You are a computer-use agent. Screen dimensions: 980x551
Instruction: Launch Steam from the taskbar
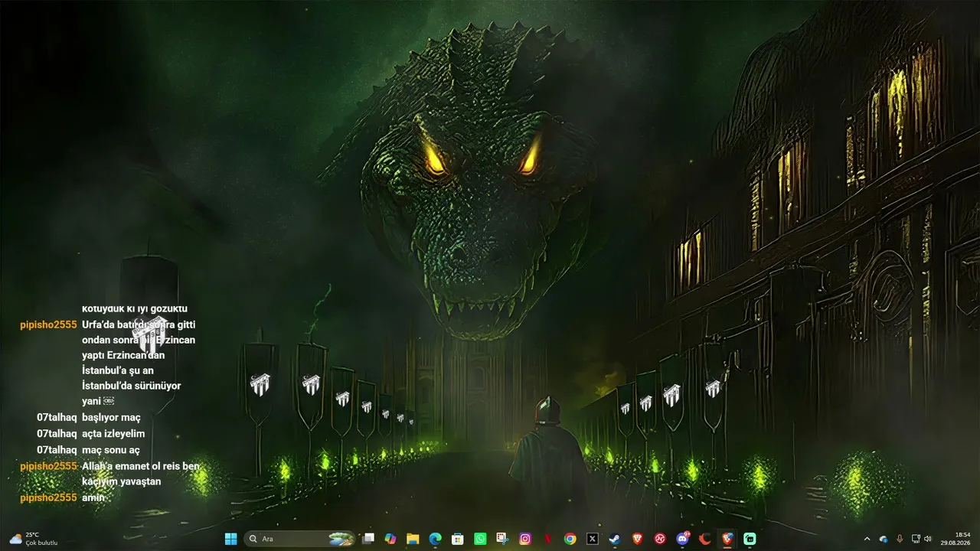pyautogui.click(x=615, y=539)
